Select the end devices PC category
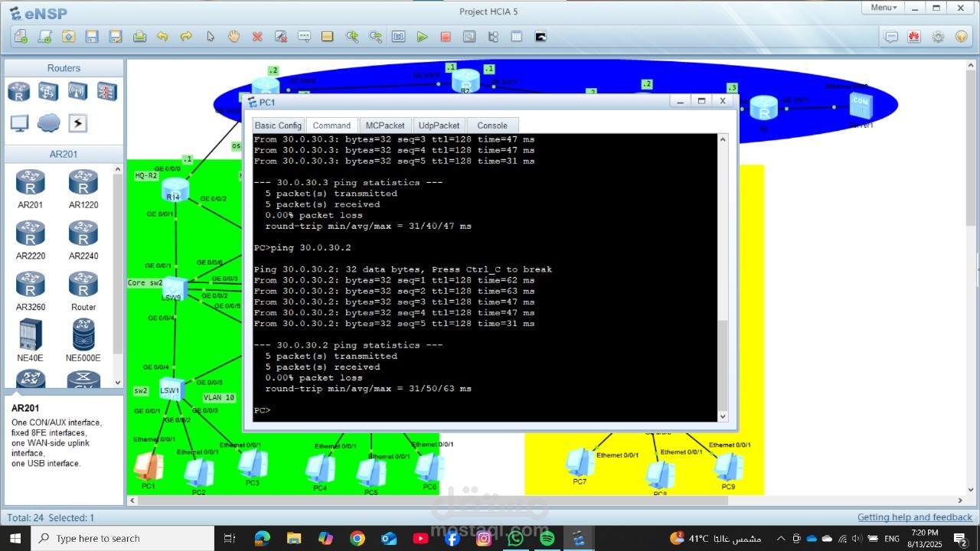Screen dimensions: 980x551 point(19,123)
